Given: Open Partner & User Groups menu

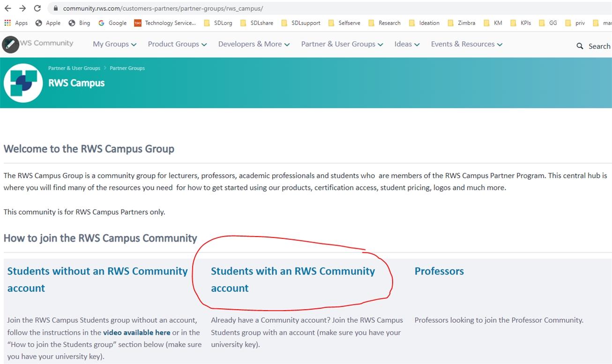Looking at the screenshot, I should click(342, 44).
